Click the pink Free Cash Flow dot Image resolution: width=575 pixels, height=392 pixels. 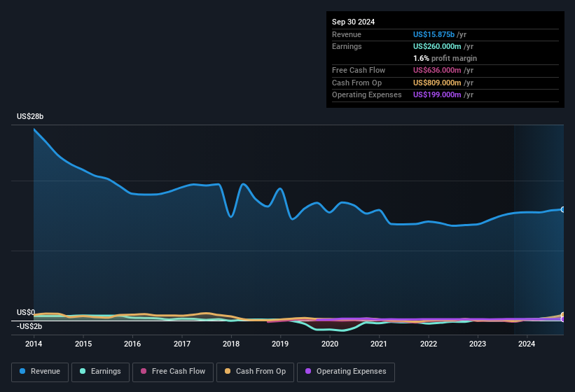[x=144, y=372]
